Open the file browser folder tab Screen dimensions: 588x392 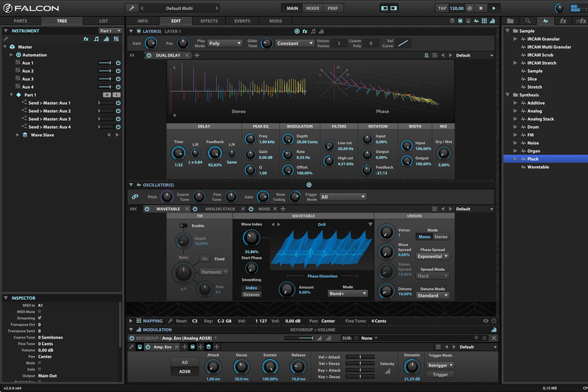pyautogui.click(x=510, y=21)
